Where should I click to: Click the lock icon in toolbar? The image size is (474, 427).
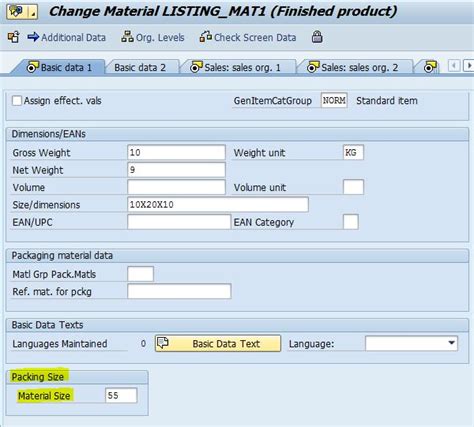point(317,37)
